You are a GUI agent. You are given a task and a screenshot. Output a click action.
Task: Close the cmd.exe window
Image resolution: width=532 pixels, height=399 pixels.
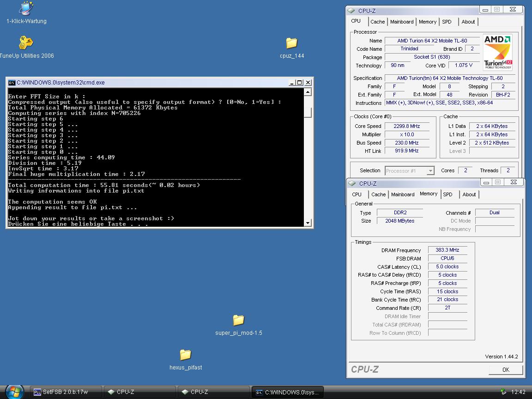pos(308,83)
